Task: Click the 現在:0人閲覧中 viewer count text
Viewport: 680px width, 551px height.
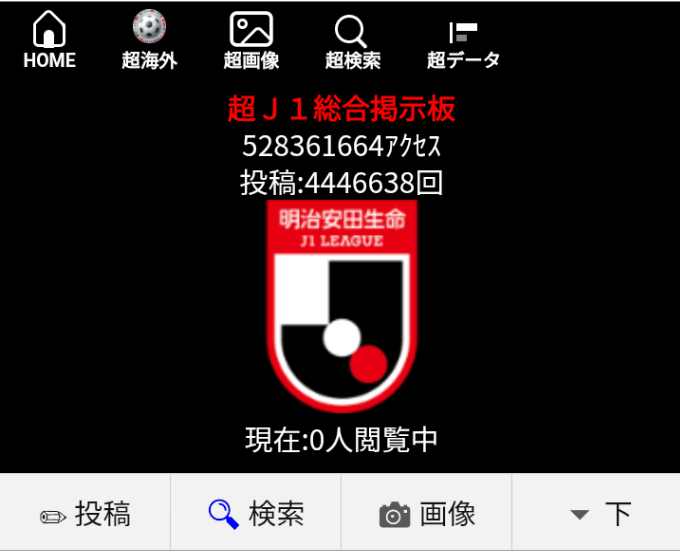Action: click(x=341, y=440)
